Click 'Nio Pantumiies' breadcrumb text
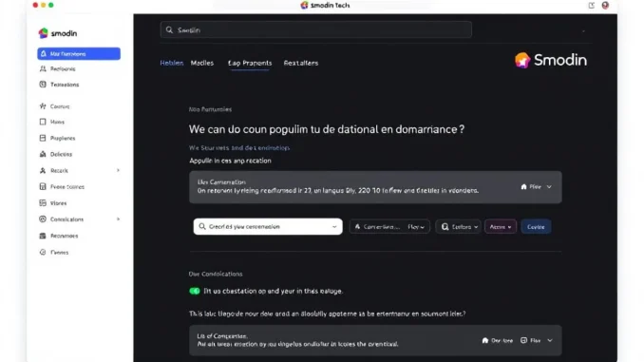The image size is (644, 362). coord(210,109)
